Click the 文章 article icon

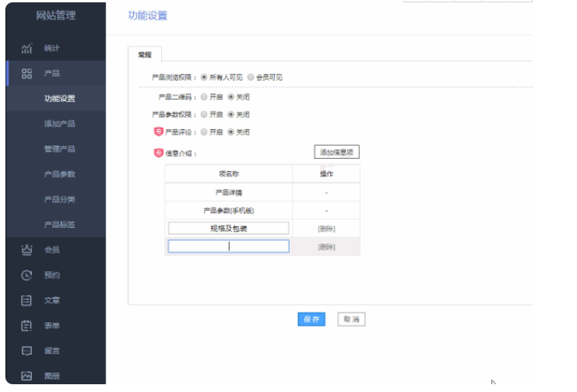[26, 300]
